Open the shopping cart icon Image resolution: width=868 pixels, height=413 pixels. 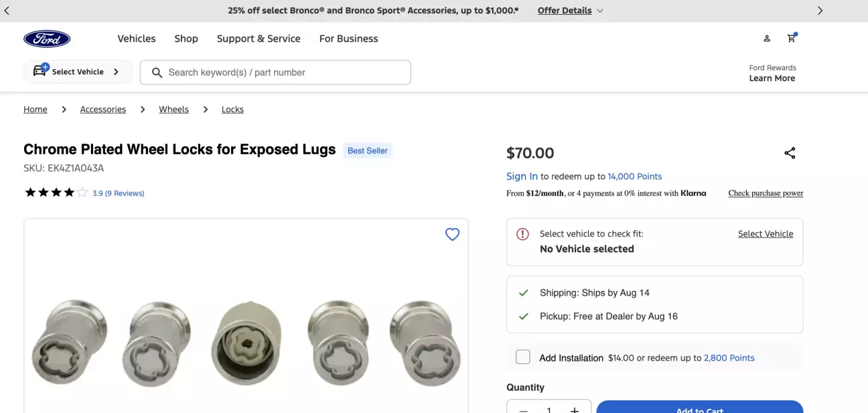(x=792, y=38)
